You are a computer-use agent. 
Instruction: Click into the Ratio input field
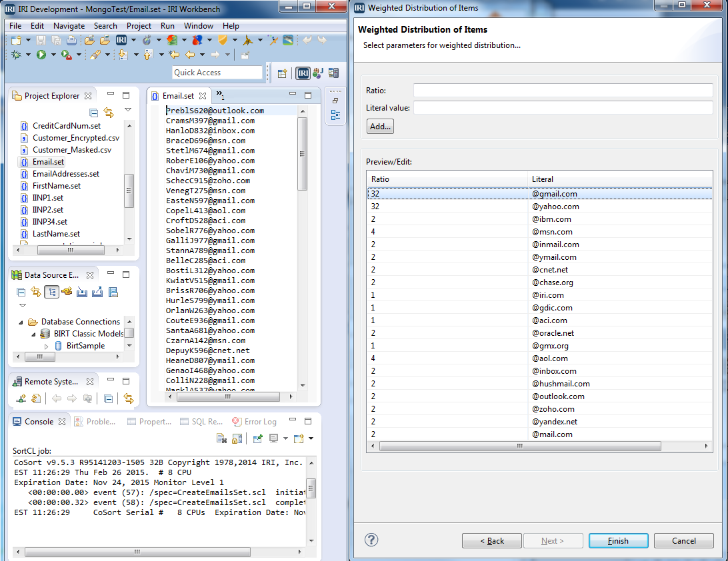tap(563, 91)
